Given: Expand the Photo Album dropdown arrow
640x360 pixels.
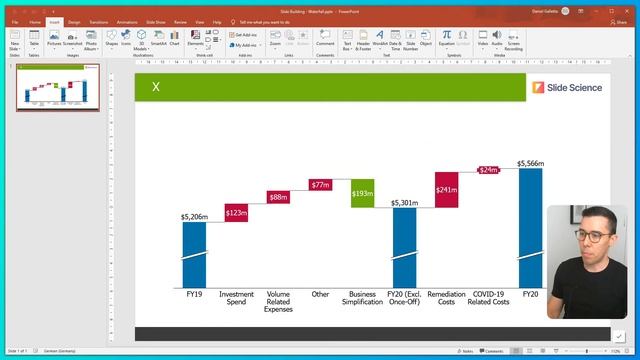Looking at the screenshot, I should (98, 49).
